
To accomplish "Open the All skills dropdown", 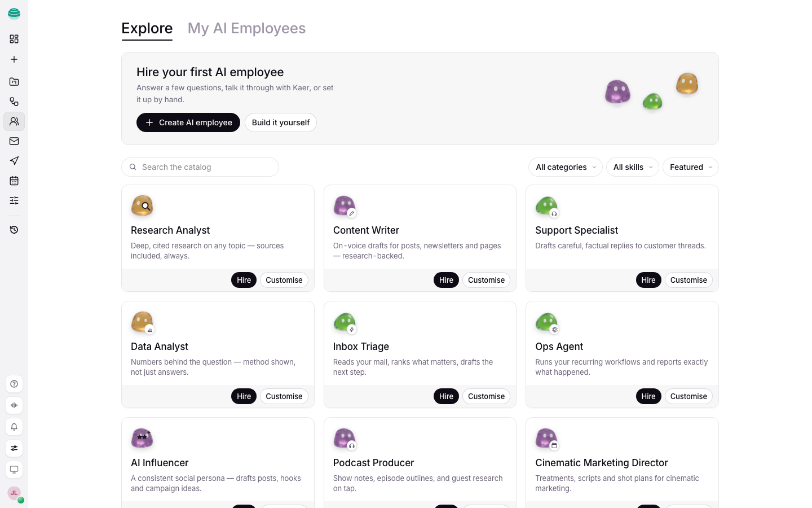I will point(633,167).
